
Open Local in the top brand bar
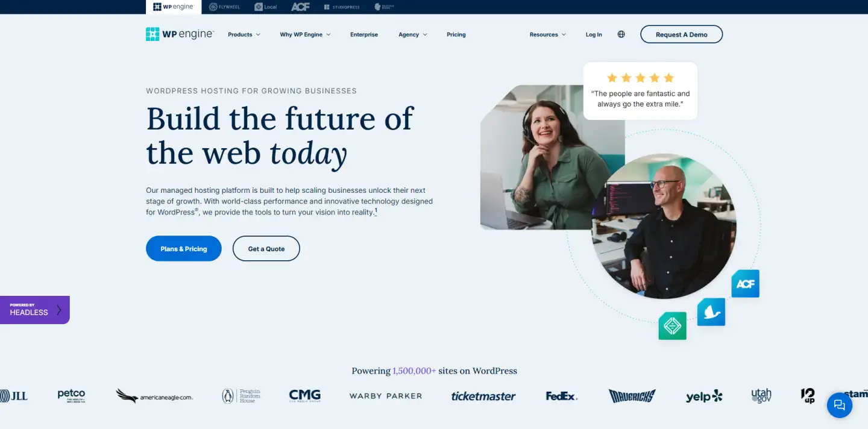click(x=265, y=7)
